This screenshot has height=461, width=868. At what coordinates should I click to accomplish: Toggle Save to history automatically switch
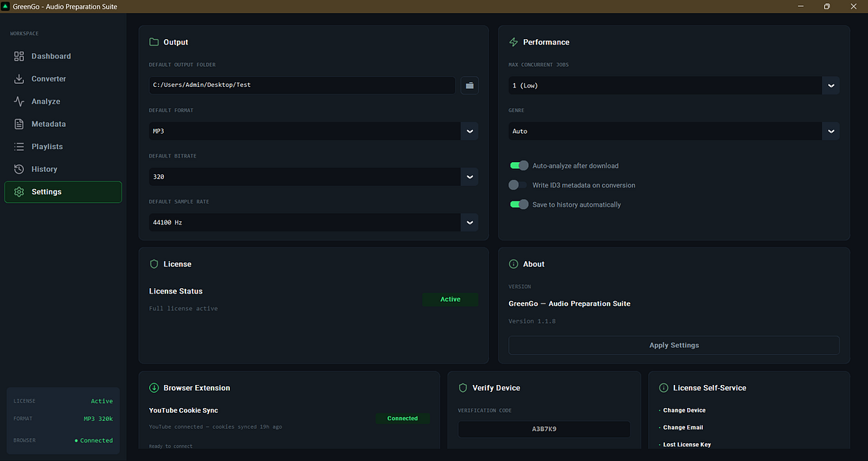[x=519, y=204]
